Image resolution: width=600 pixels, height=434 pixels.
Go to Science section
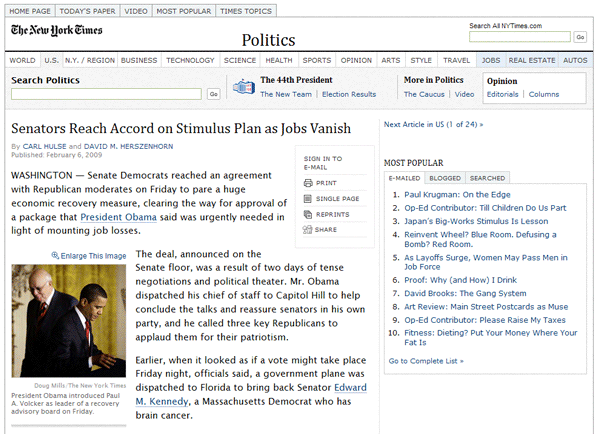tap(240, 60)
